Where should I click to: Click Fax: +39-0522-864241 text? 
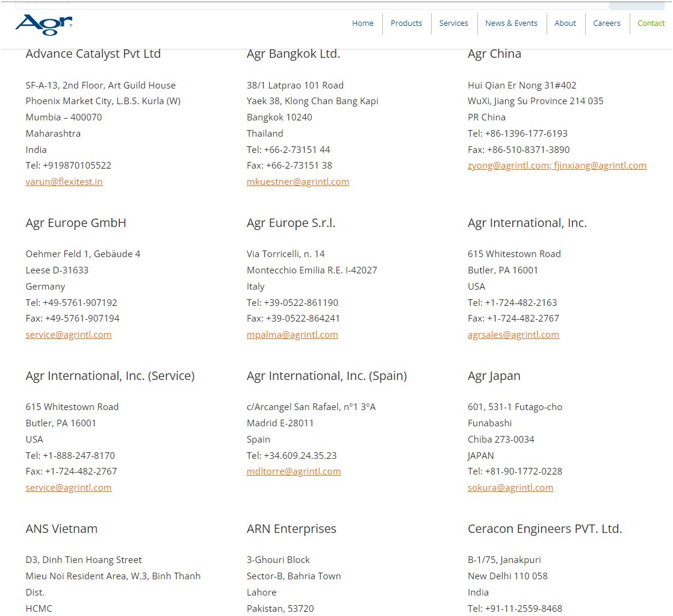tap(293, 318)
